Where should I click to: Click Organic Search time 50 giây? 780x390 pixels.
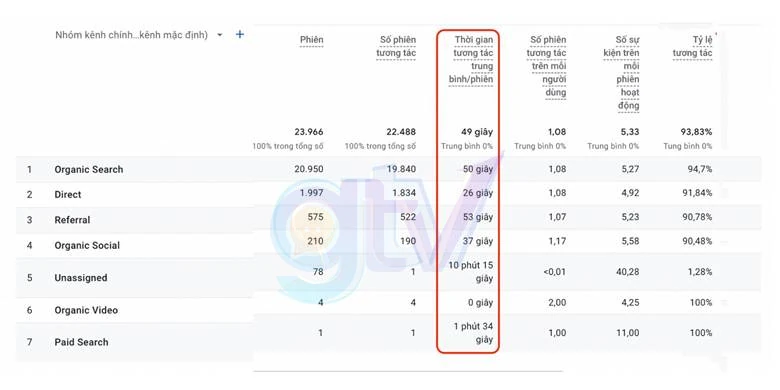[478, 170]
